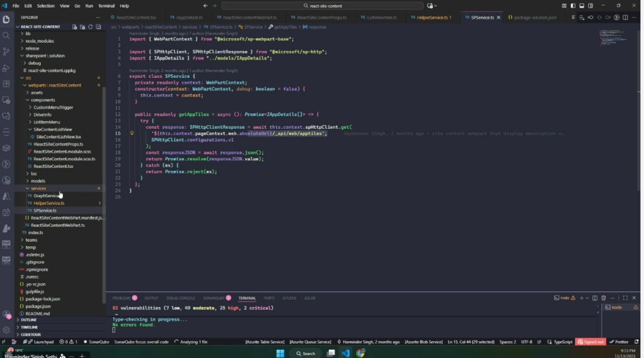Refresh the Explorer file tree
Viewport: 644px width, 358px height.
tap(91, 27)
